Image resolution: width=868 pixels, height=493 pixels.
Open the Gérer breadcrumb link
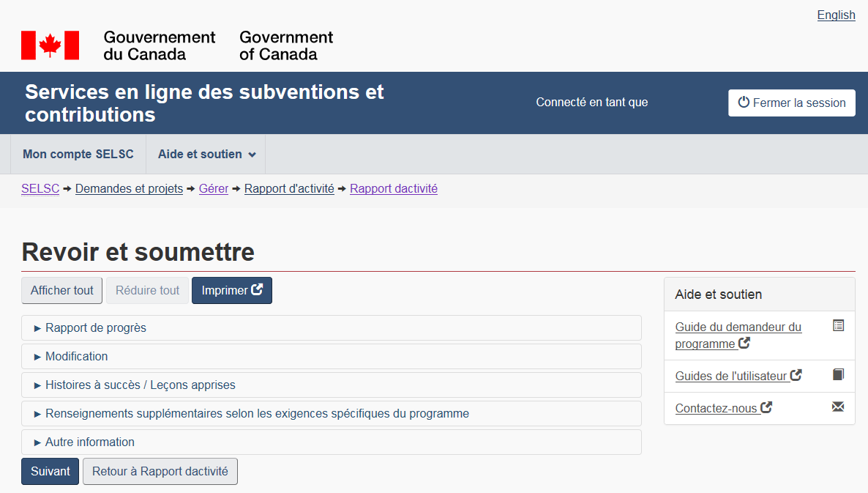click(x=214, y=189)
